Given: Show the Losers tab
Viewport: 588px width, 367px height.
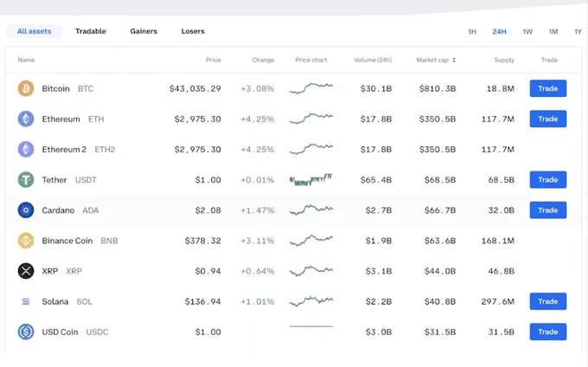Looking at the screenshot, I should click(x=193, y=31).
